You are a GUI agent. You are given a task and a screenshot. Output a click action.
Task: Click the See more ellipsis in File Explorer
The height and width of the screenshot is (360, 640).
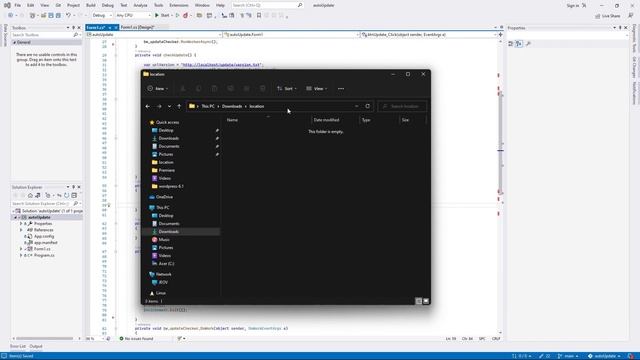(x=341, y=89)
